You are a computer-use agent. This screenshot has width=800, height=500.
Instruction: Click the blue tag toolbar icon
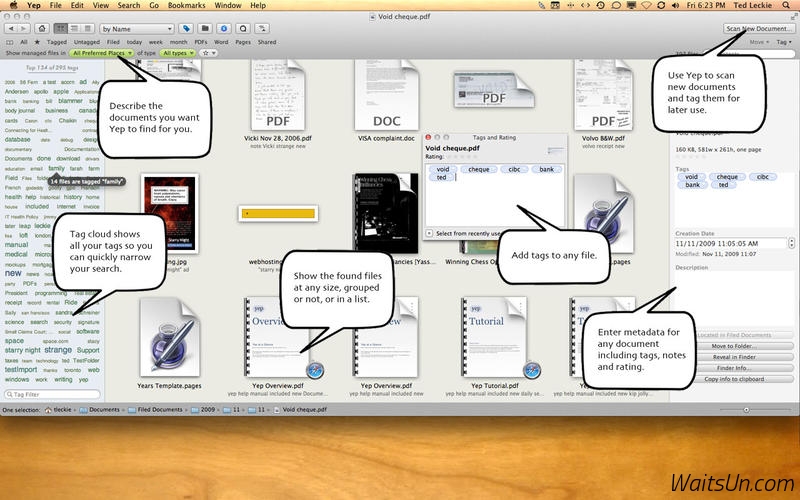click(x=186, y=29)
